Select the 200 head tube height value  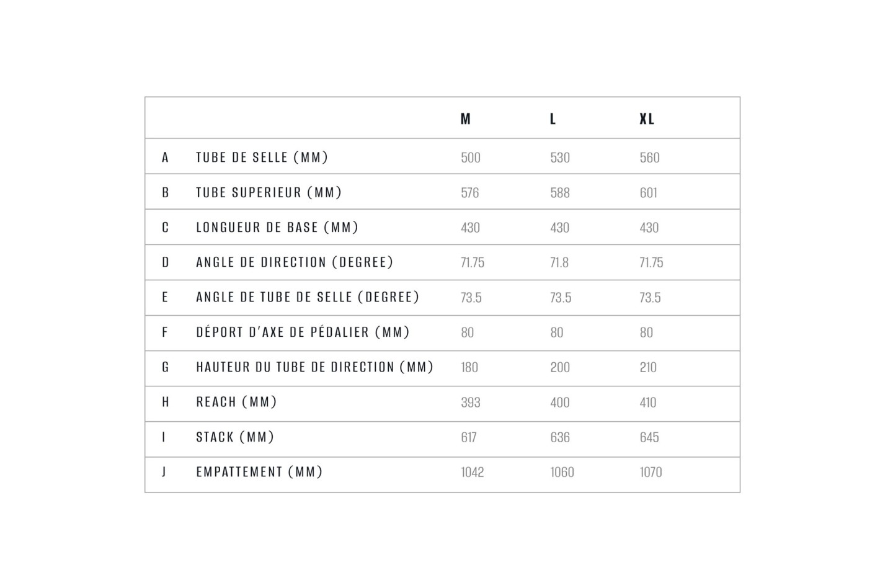coord(559,368)
